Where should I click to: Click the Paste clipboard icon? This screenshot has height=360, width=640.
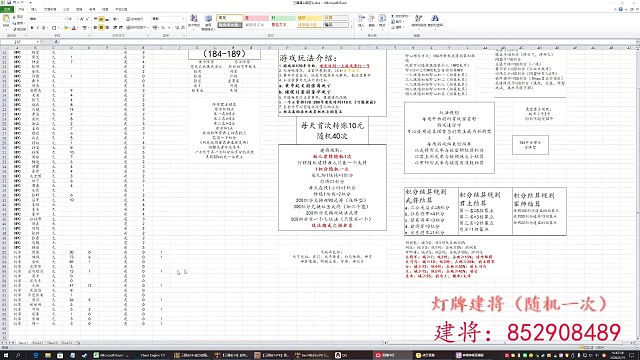pos(6,19)
